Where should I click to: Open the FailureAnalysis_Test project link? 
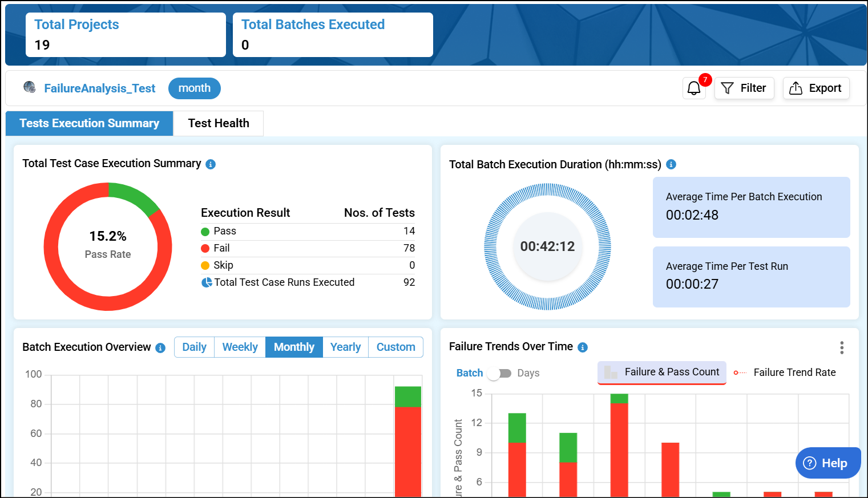(x=100, y=88)
